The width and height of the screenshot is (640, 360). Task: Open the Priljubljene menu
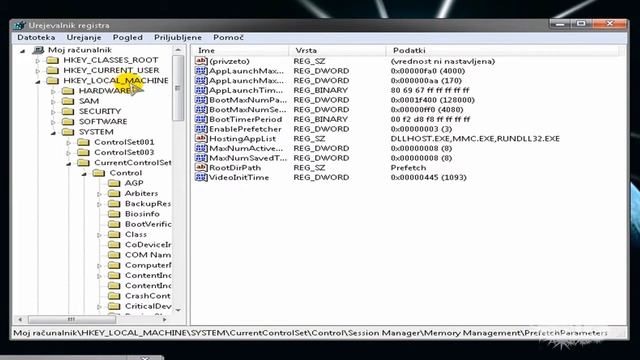(178, 38)
